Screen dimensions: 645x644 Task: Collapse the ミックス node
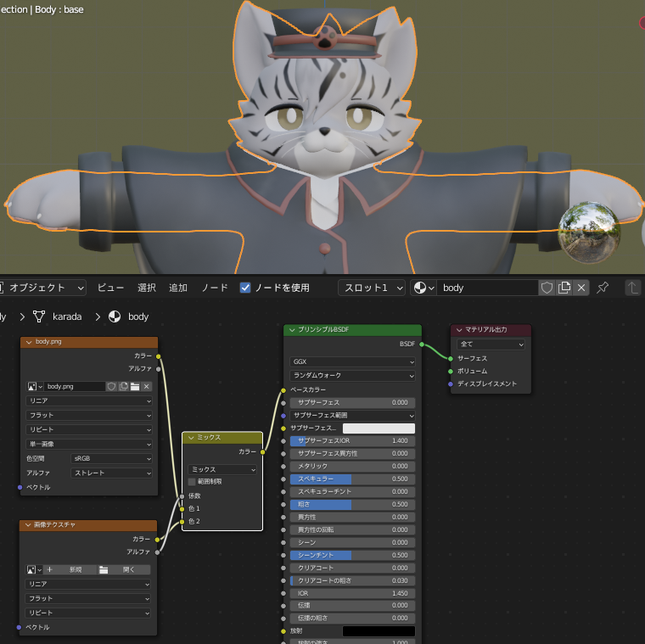pos(191,438)
